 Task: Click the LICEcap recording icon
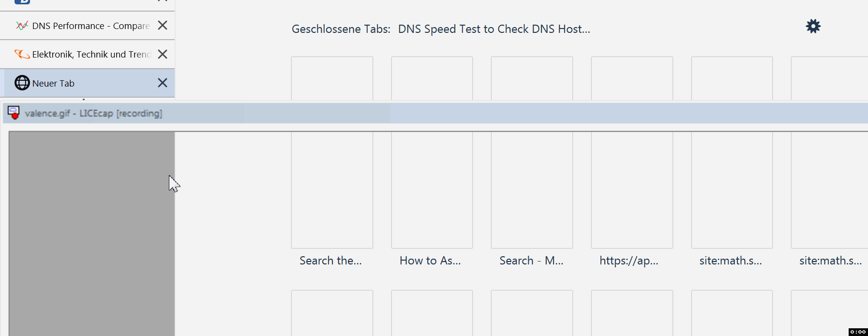[14, 113]
